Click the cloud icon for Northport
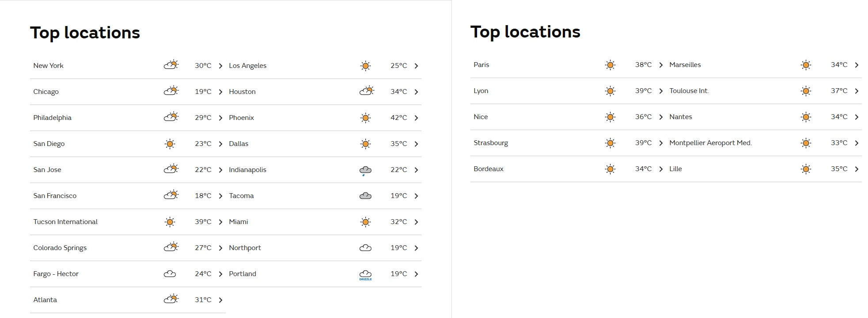 [365, 248]
